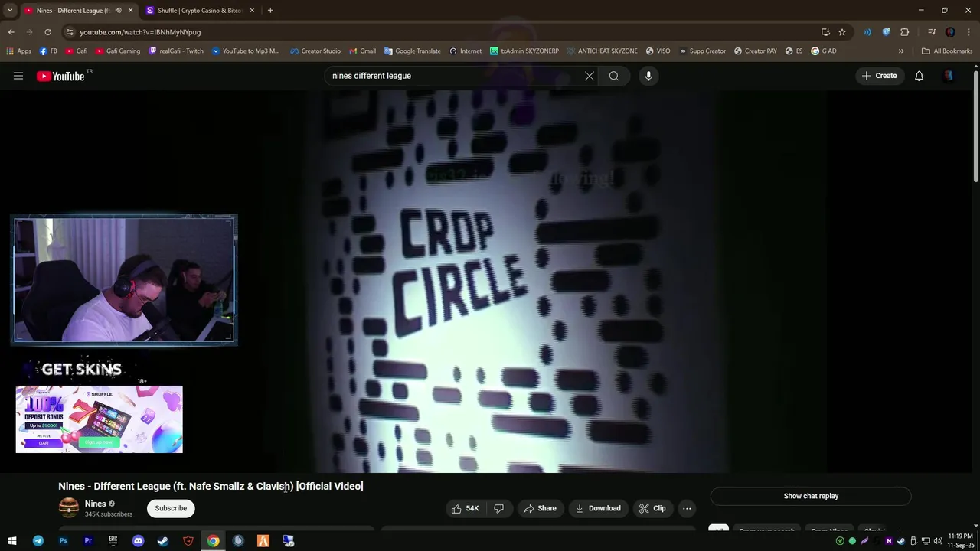Click the address bar URL
Viewport: 980px width, 551px height.
(140, 32)
